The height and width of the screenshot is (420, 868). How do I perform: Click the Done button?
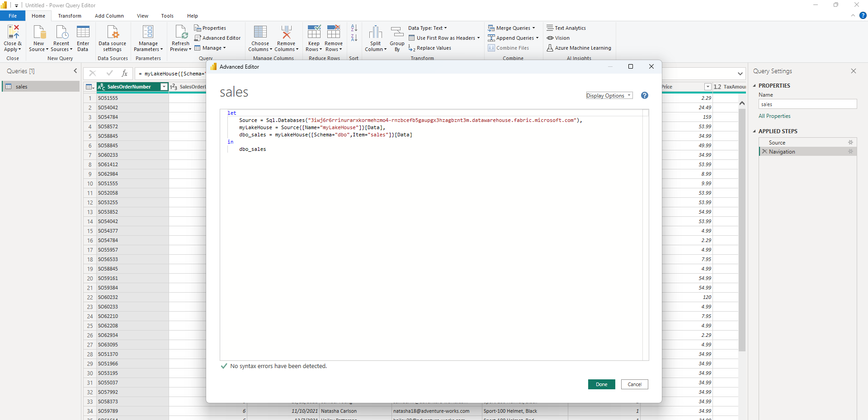[x=601, y=384]
